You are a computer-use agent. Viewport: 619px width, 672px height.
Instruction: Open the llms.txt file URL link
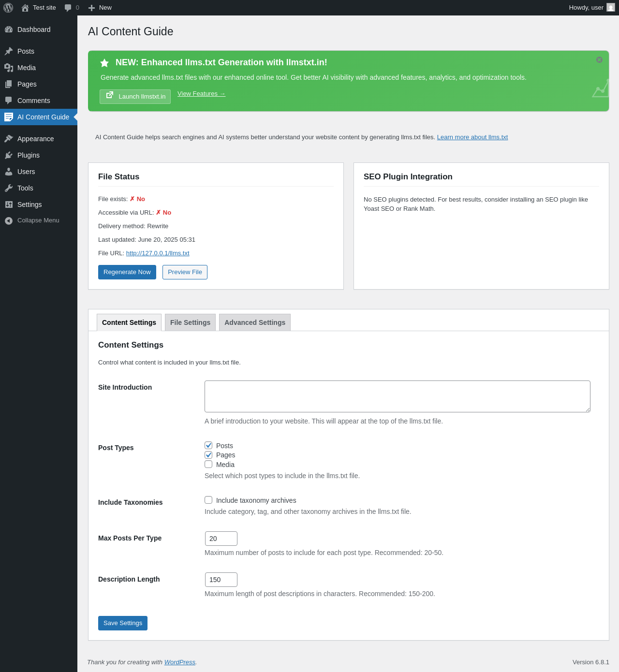(158, 253)
